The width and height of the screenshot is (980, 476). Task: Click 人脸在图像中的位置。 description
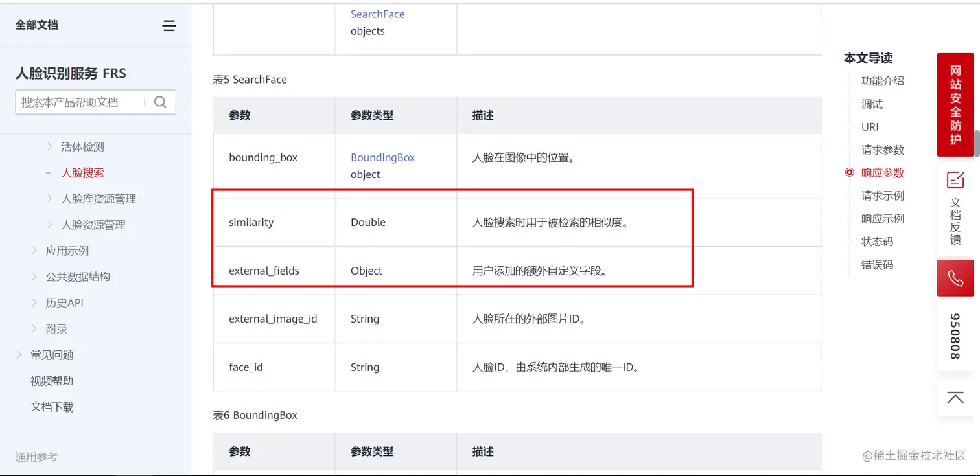click(524, 157)
